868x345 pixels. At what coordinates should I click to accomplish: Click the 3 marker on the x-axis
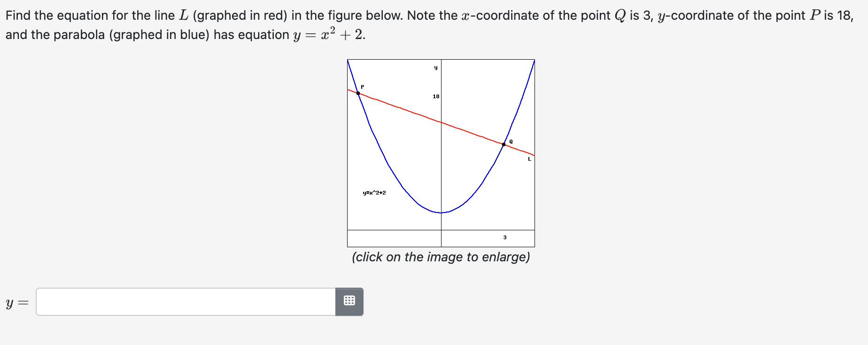coord(505,238)
